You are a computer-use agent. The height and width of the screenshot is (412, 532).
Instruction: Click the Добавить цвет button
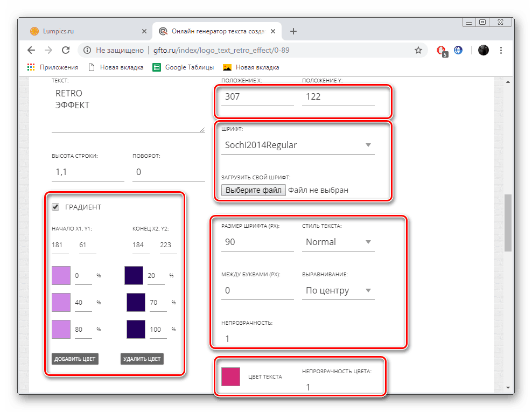(75, 359)
